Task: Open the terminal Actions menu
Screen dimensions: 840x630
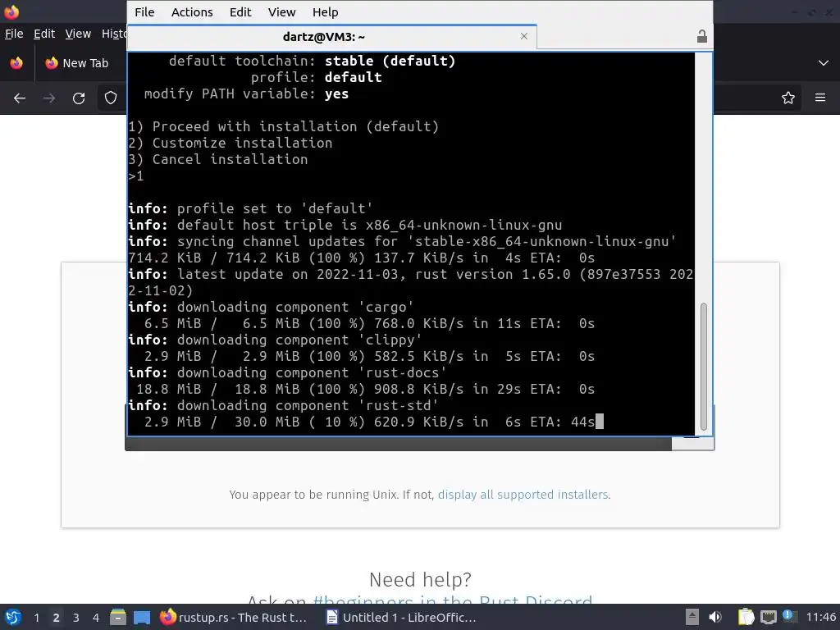Action: click(192, 11)
